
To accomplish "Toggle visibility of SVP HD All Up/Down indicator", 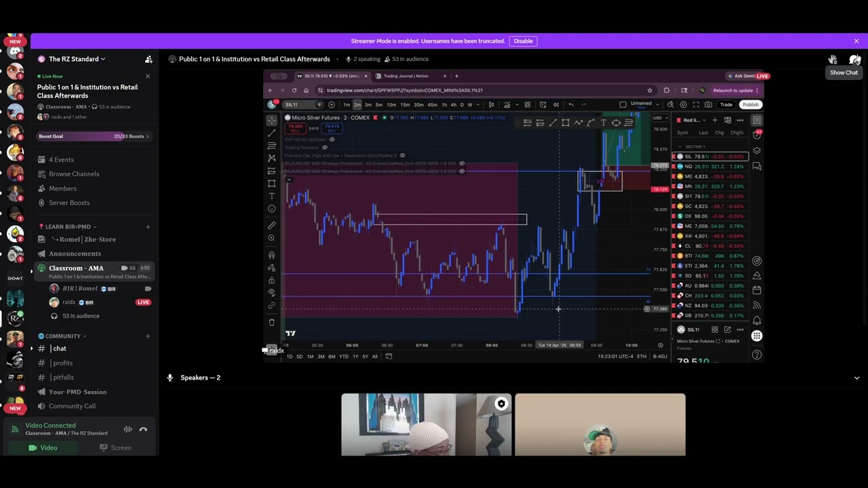I will coord(332,140).
